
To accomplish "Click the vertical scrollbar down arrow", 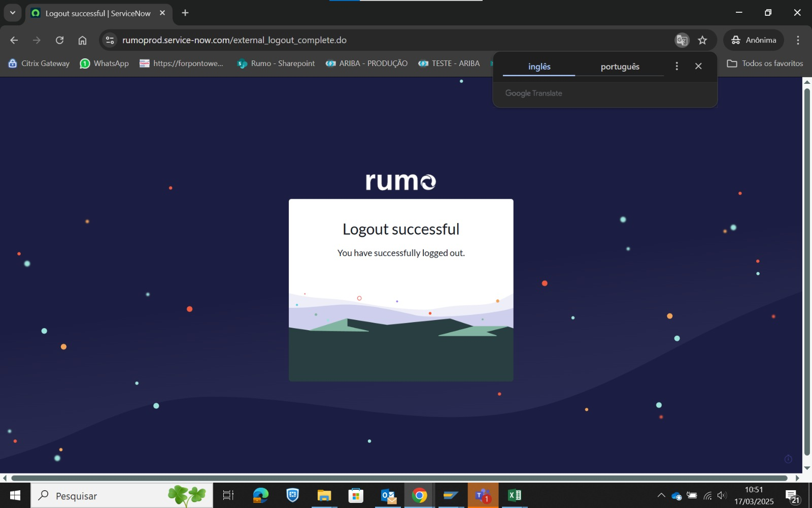I will pyautogui.click(x=807, y=468).
